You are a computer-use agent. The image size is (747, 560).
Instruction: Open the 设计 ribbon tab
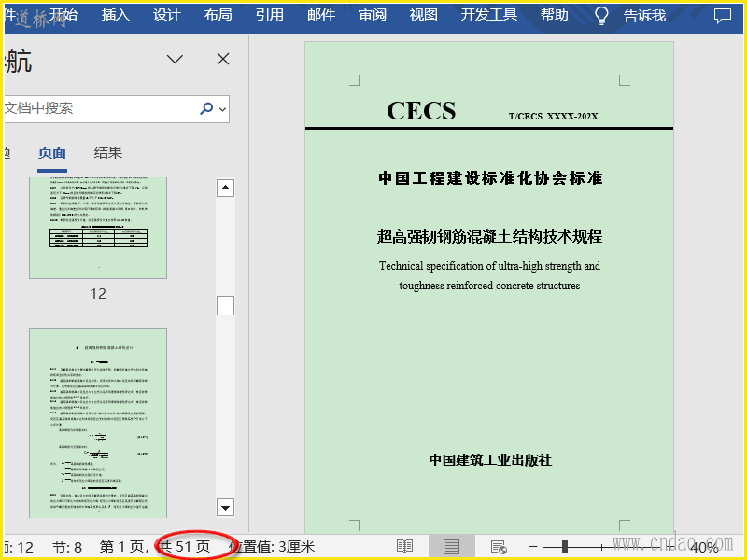click(x=167, y=15)
